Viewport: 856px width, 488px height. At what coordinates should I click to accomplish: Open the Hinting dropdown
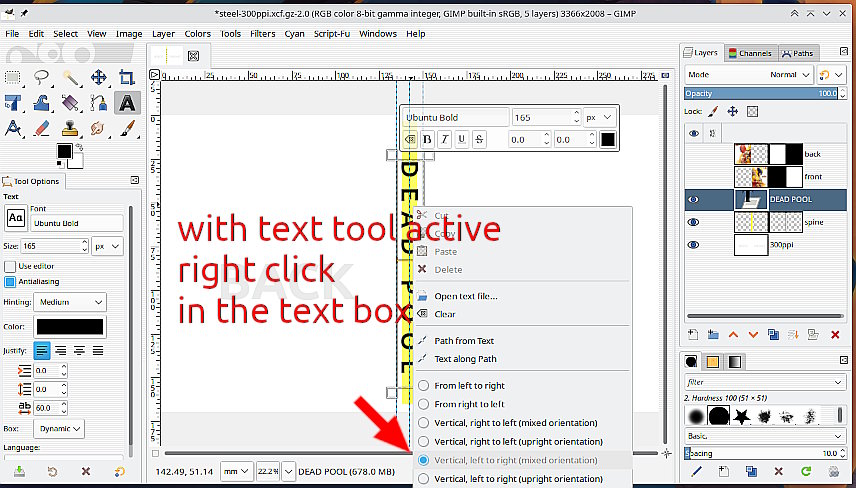coord(70,302)
